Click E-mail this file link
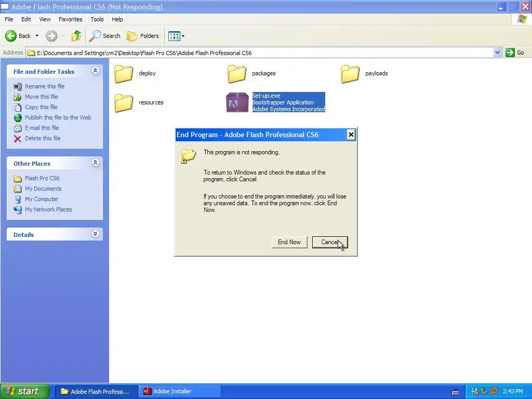This screenshot has height=399, width=532. (42, 128)
